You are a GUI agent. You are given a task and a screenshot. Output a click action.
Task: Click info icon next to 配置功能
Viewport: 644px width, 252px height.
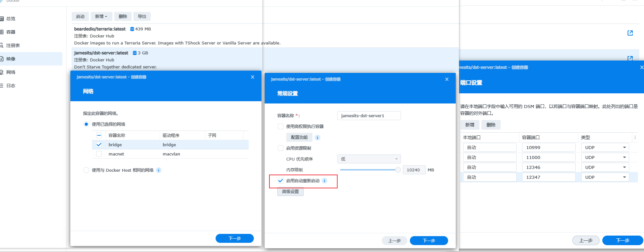pos(318,137)
